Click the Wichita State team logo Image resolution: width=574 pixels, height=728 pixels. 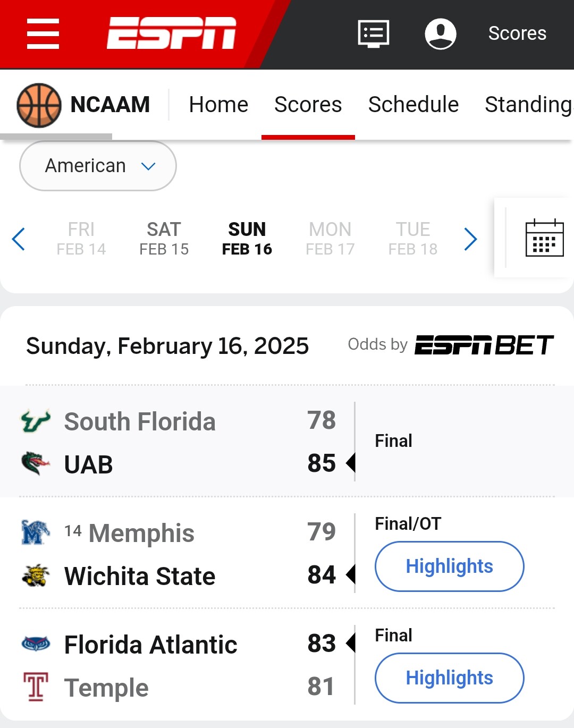(36, 575)
